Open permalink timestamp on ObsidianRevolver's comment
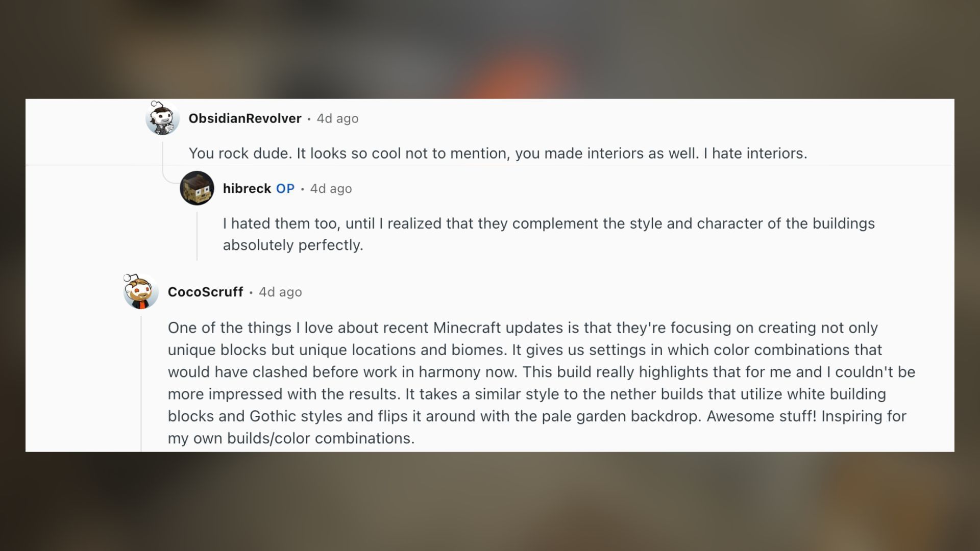The height and width of the screenshot is (551, 980). coord(337,118)
